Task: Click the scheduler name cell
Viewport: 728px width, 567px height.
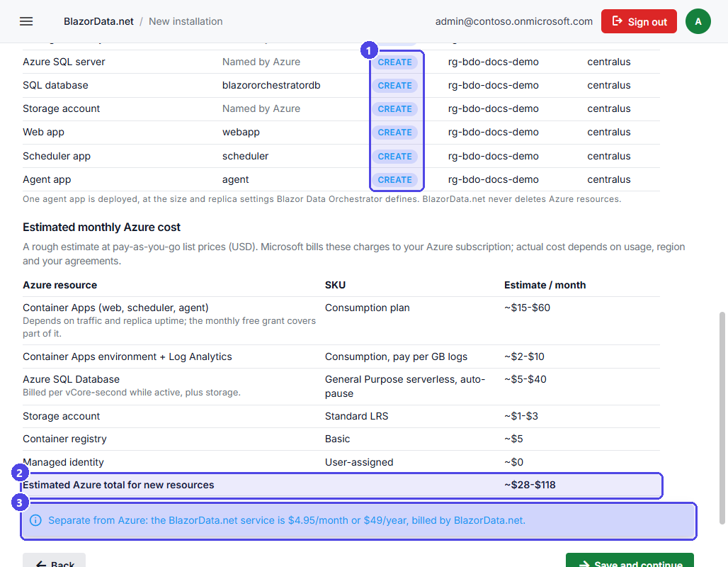Action: tap(245, 156)
